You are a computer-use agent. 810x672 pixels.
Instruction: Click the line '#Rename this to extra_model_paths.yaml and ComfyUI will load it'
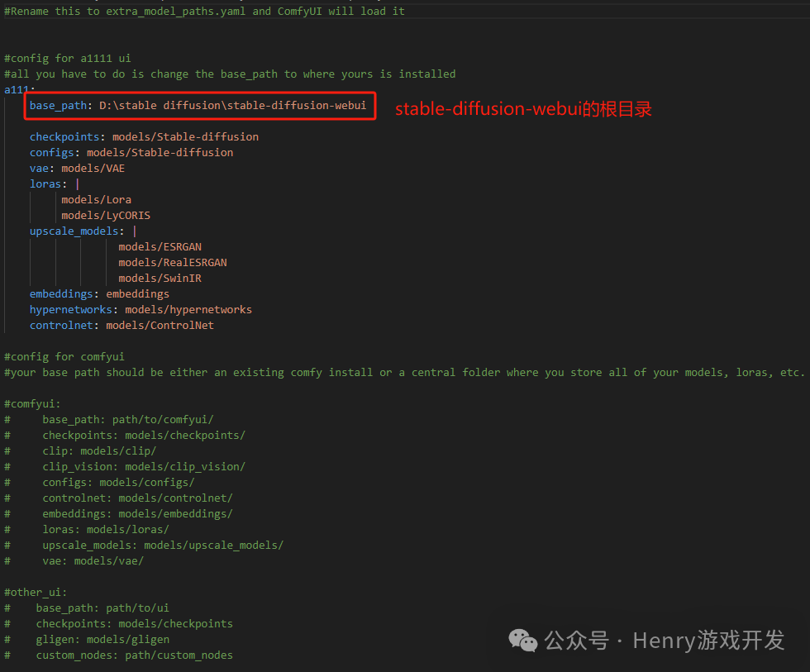[204, 12]
